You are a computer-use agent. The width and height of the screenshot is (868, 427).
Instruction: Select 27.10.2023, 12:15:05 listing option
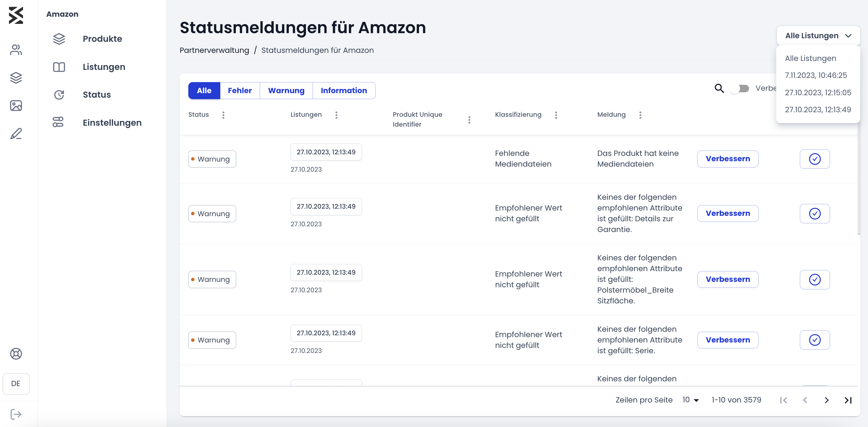pos(818,93)
